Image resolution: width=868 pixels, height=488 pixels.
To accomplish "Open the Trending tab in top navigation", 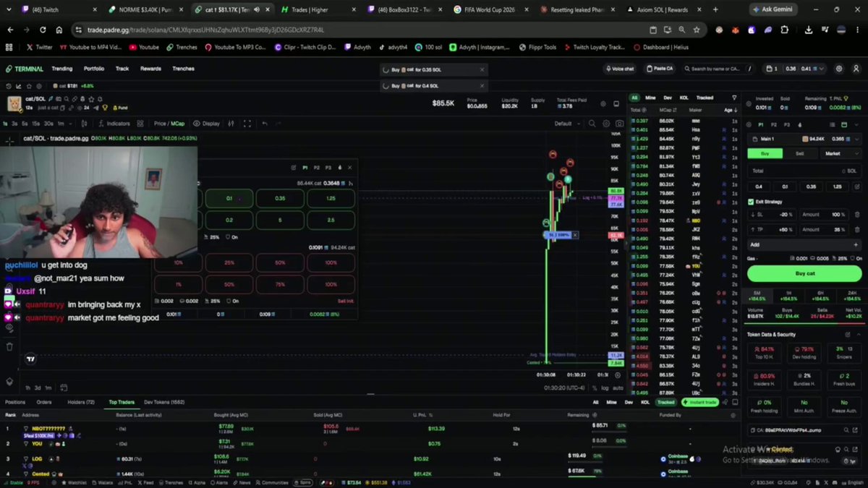I will (x=61, y=69).
